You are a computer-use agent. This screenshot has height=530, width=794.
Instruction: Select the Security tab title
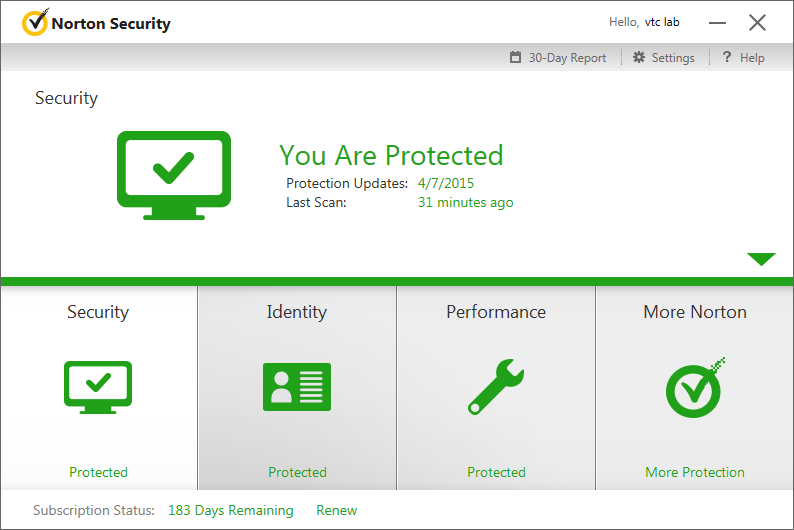tap(98, 312)
